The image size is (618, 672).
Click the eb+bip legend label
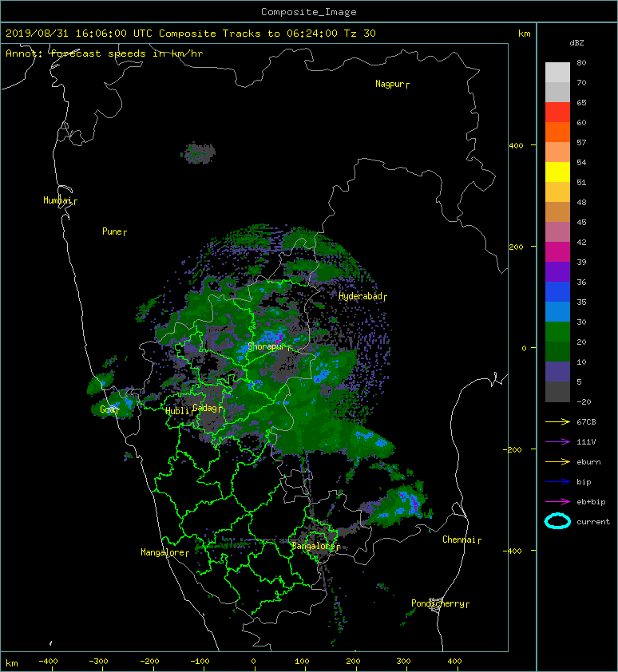tap(591, 502)
